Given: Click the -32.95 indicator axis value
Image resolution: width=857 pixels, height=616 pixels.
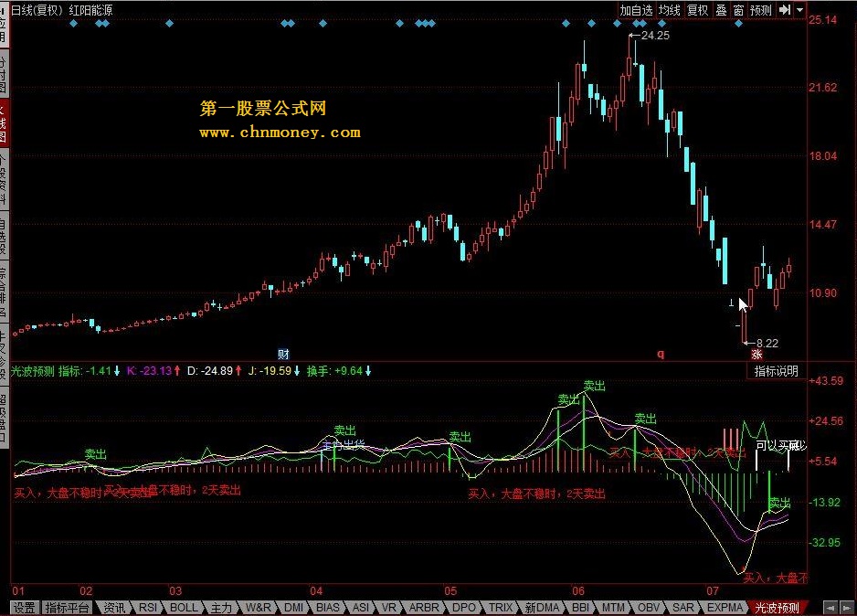Looking at the screenshot, I should [x=825, y=543].
